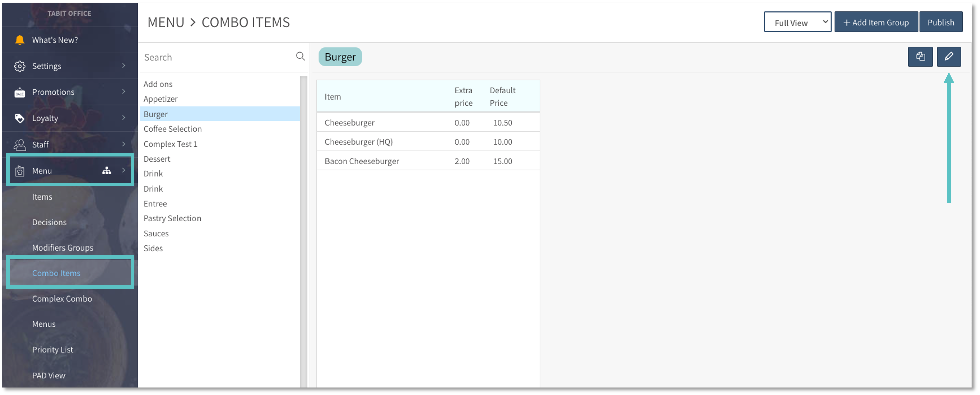980x395 pixels.
Task: Click the What's New bell icon
Action: (x=19, y=40)
